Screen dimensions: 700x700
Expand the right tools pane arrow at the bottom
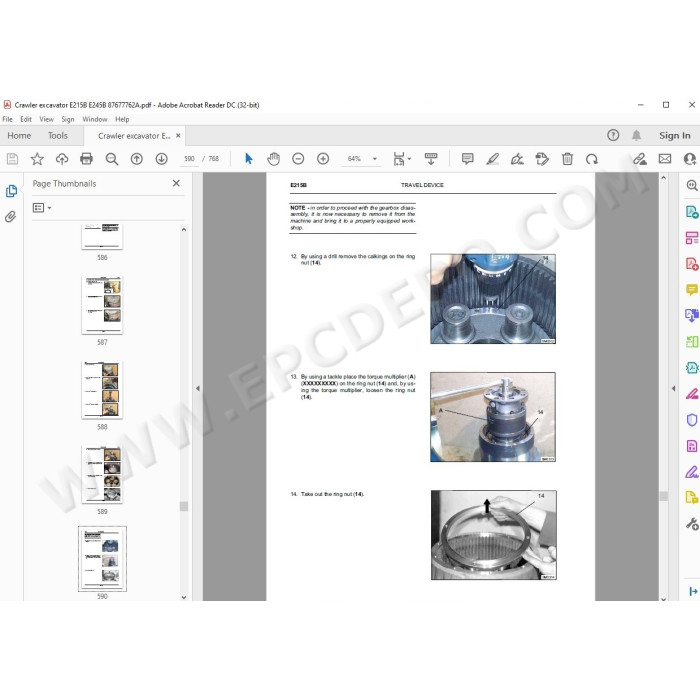(692, 591)
